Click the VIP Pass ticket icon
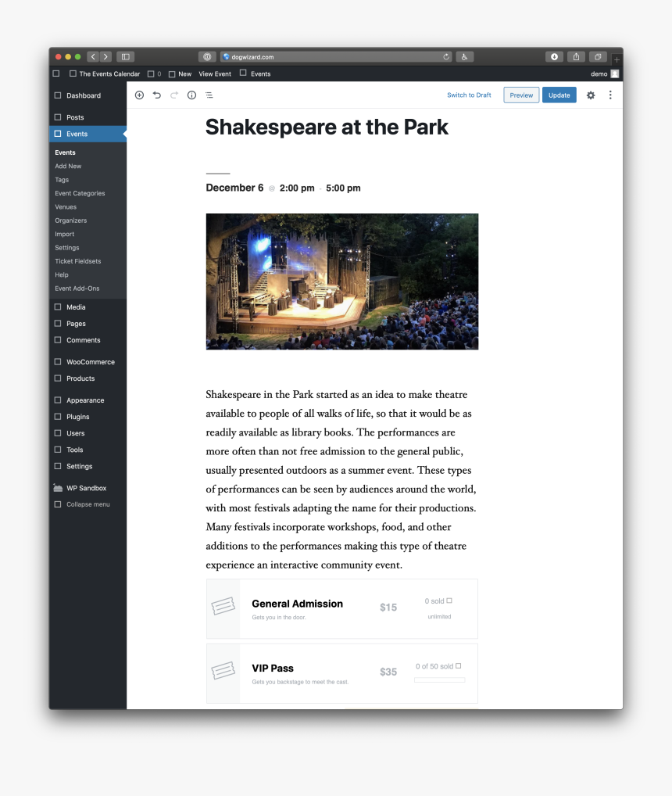This screenshot has width=672, height=796. 223,671
